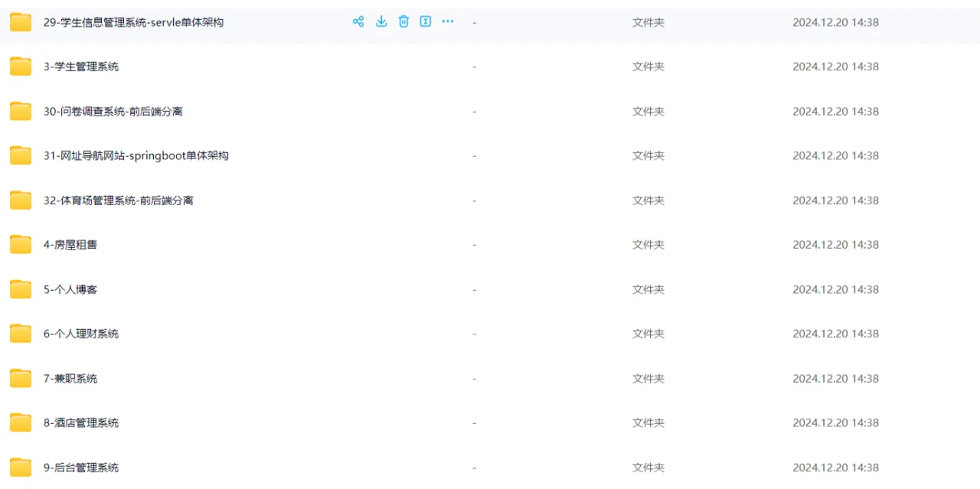This screenshot has height=489, width=980.
Task: Click the folder icon beside 32-体育场管理系统
Action: coord(20,200)
